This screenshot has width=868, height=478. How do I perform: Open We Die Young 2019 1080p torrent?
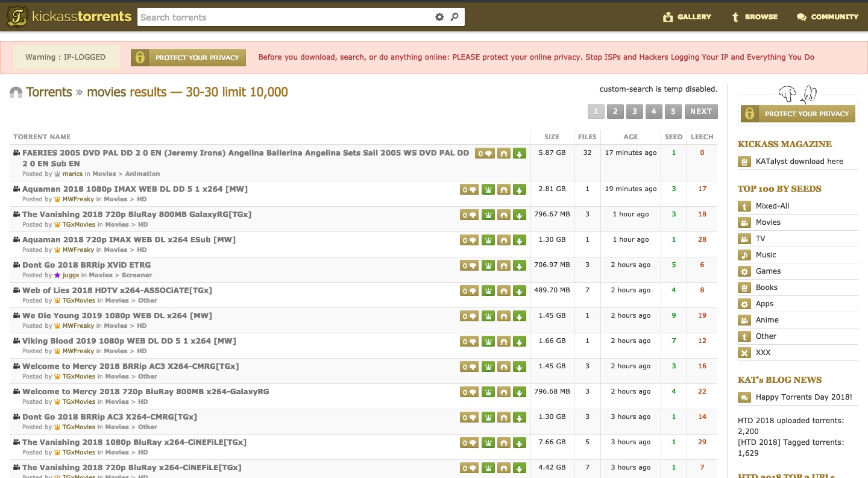(117, 315)
